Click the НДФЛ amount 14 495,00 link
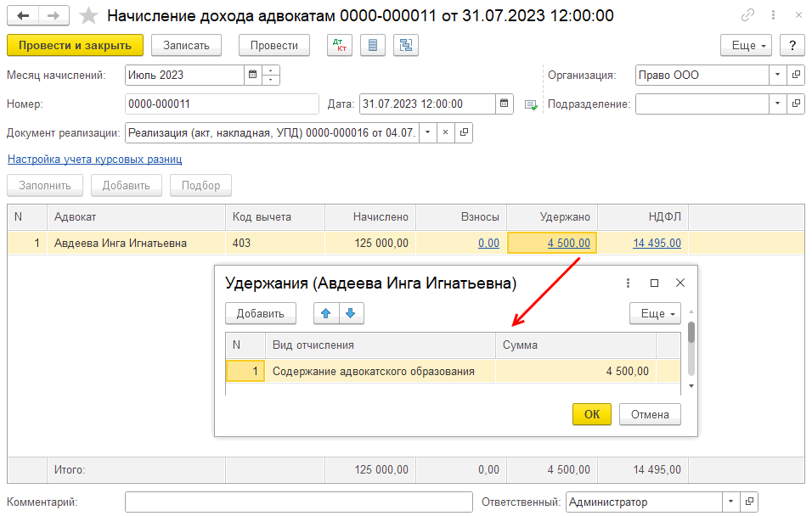 point(657,243)
